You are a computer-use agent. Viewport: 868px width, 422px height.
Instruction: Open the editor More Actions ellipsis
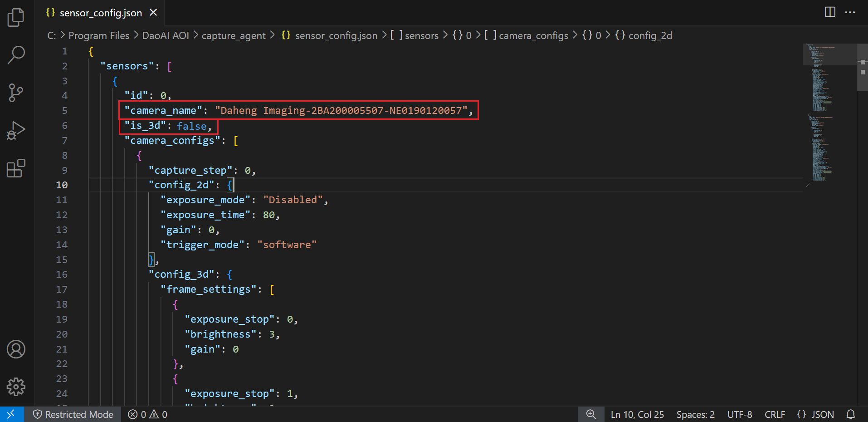(x=850, y=12)
